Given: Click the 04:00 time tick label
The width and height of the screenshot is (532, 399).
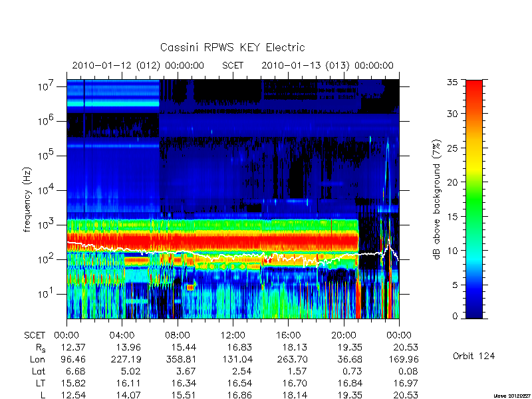Looking at the screenshot, I should pos(122,336).
